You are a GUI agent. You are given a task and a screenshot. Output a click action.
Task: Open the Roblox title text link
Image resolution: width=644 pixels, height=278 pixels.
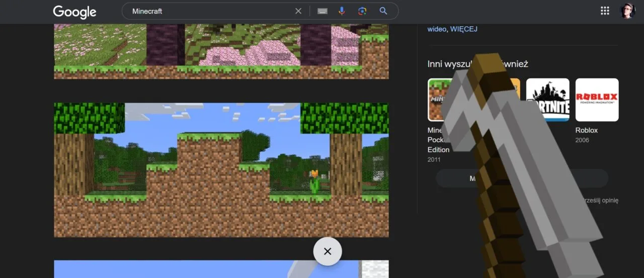[x=587, y=130]
